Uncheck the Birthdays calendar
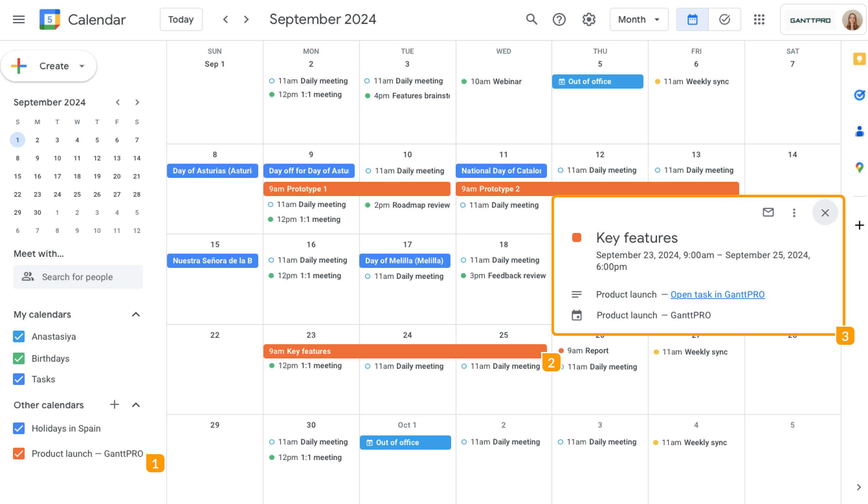The height and width of the screenshot is (504, 868). pyautogui.click(x=19, y=358)
